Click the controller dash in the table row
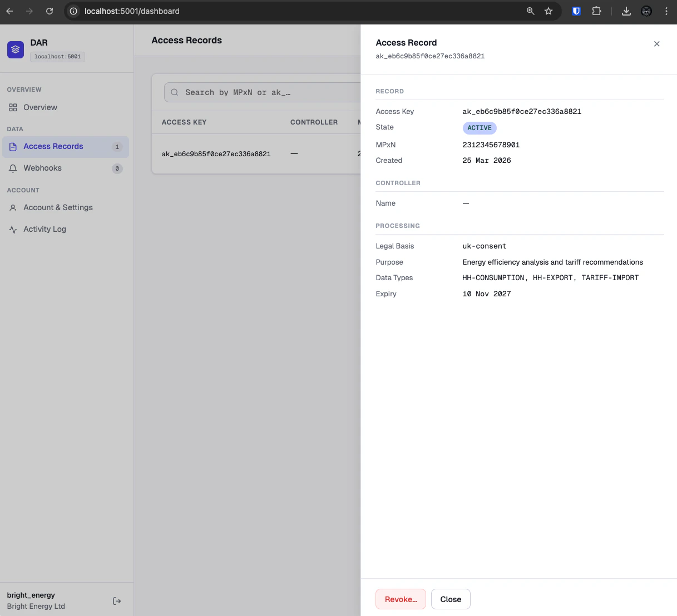 coord(294,154)
